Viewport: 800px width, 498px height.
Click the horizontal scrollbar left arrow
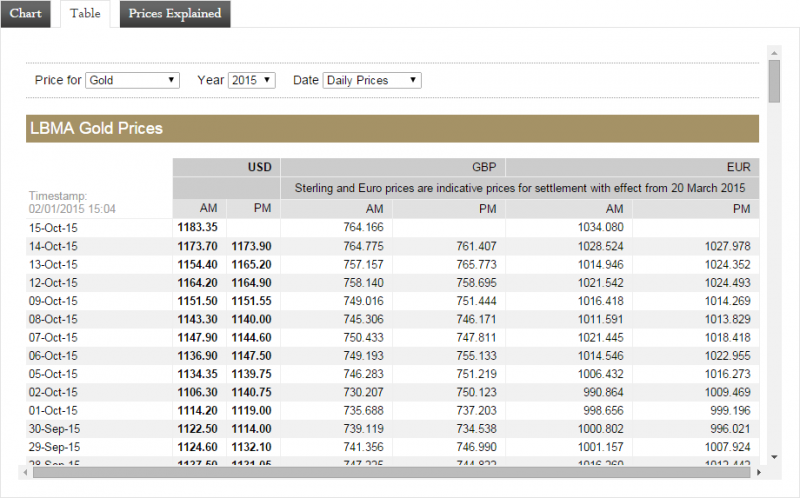(x=26, y=472)
